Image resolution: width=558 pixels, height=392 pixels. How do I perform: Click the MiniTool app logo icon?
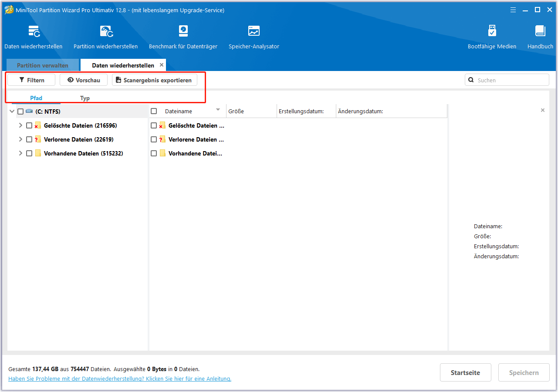click(9, 10)
